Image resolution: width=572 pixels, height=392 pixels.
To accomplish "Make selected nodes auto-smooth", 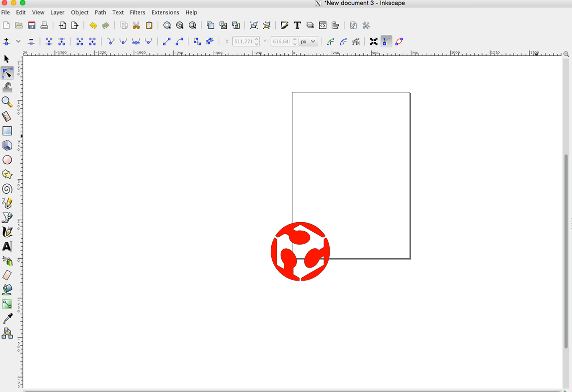I will (x=148, y=41).
